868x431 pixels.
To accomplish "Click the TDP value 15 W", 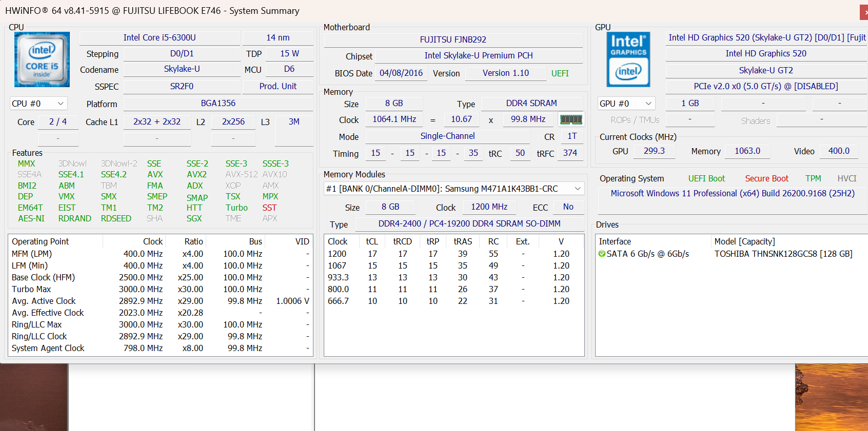I will coord(289,53).
